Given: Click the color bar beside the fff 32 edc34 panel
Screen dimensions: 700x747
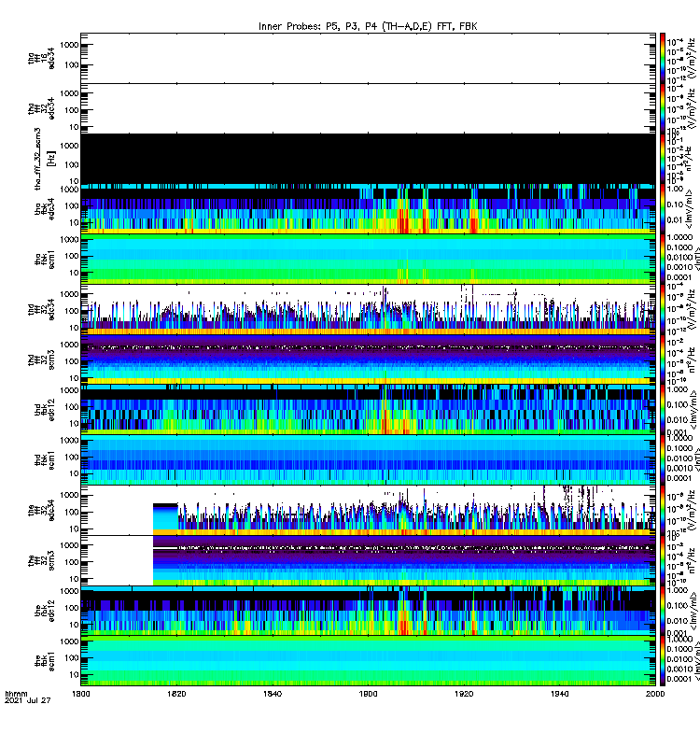Looking at the screenshot, I should pos(663,511).
